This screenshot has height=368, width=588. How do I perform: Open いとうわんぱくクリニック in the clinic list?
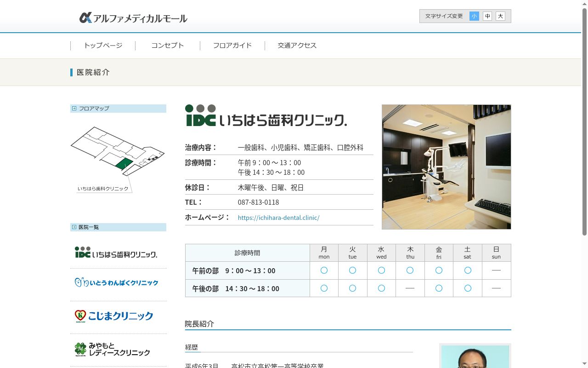click(116, 282)
